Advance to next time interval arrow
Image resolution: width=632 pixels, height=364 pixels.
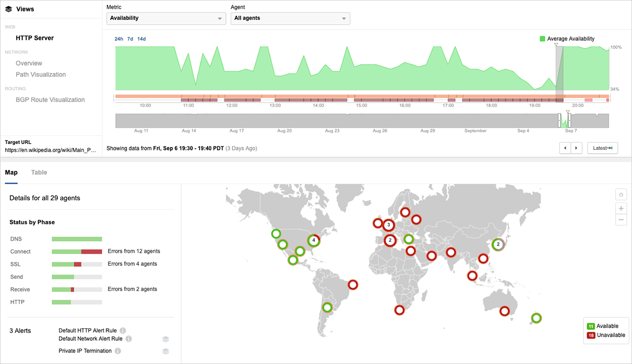tap(577, 148)
